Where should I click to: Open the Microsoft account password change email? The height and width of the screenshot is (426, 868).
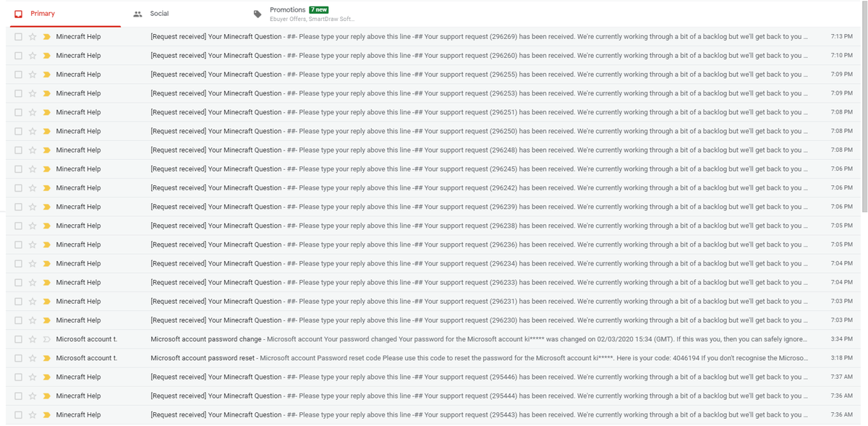pos(433,339)
